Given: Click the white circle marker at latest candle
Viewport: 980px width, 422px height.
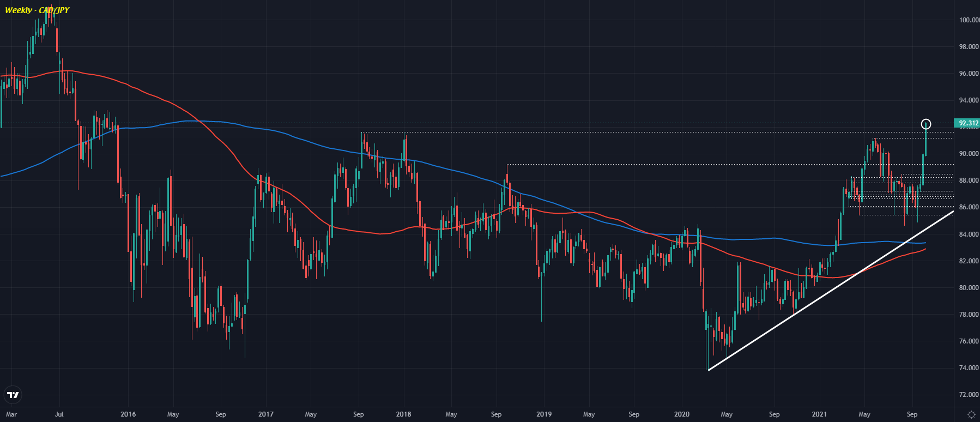Looking at the screenshot, I should [x=926, y=124].
